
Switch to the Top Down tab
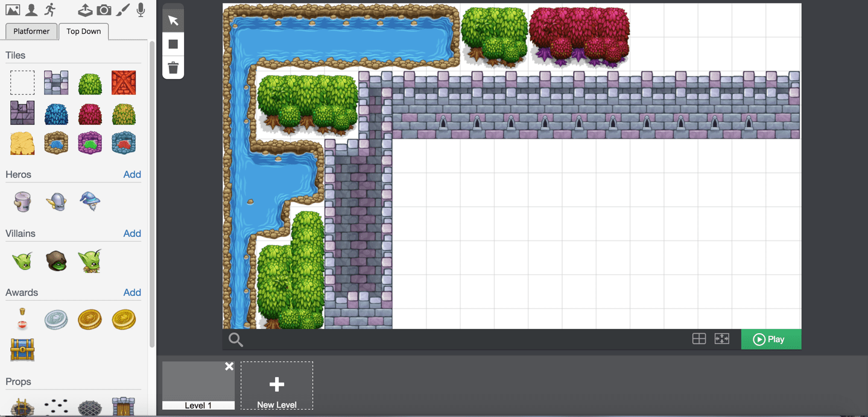(x=83, y=31)
